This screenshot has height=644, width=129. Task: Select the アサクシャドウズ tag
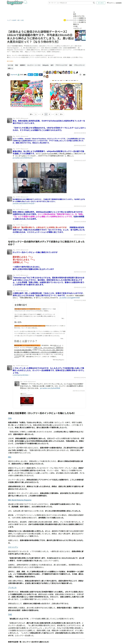[61, 65]
